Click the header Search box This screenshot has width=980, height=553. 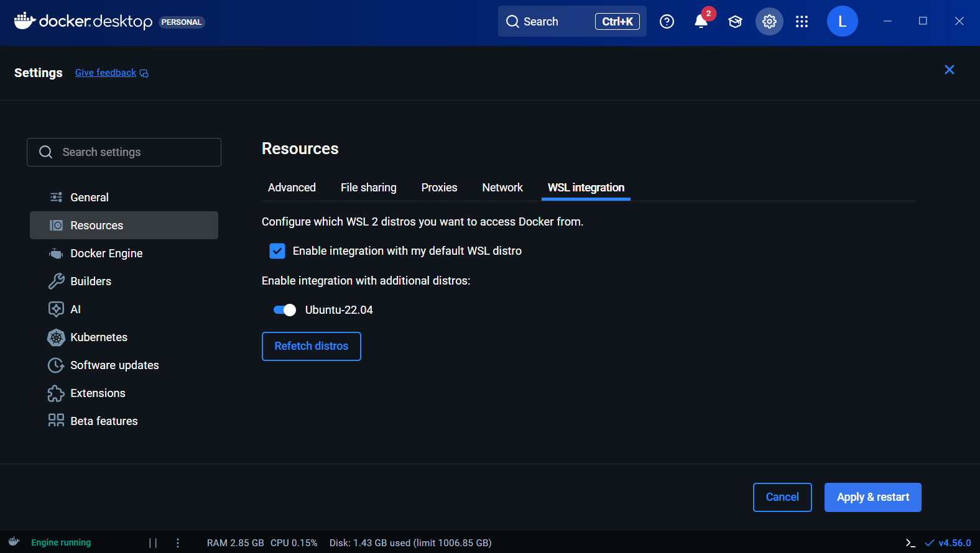pos(572,21)
